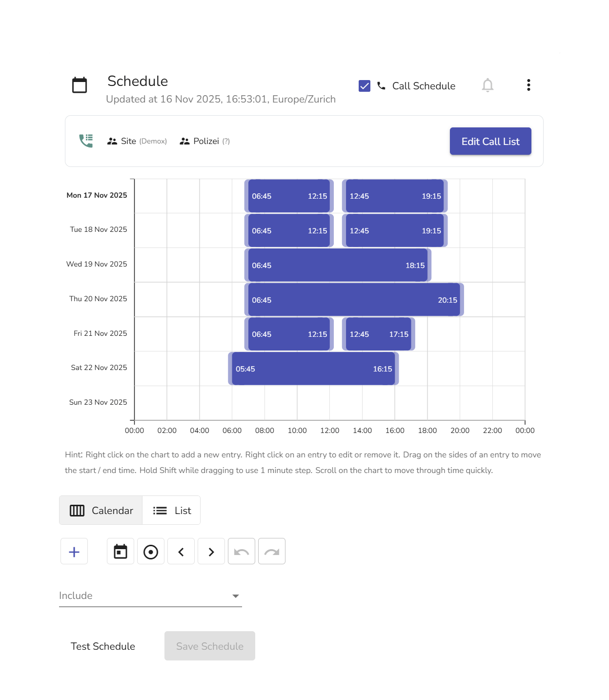Click the Test Schedule button
This screenshot has width=609, height=700.
pos(103,646)
